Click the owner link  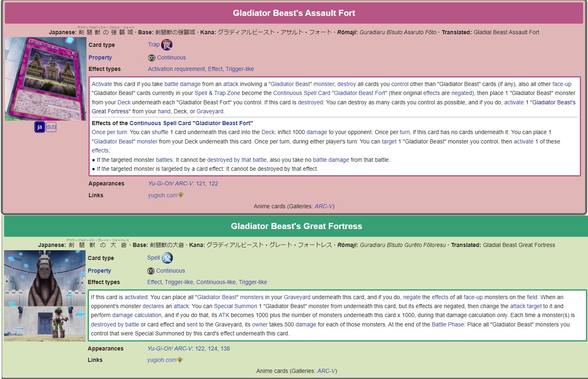tap(260, 325)
